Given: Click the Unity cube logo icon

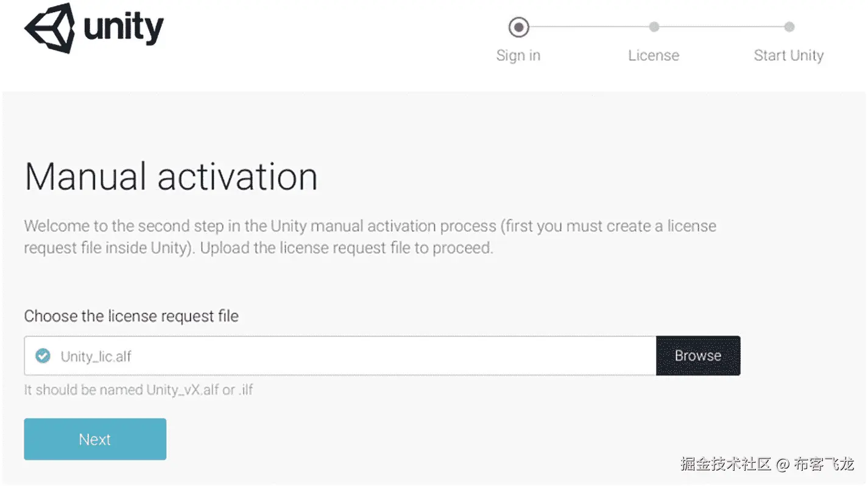Looking at the screenshot, I should coord(49,27).
